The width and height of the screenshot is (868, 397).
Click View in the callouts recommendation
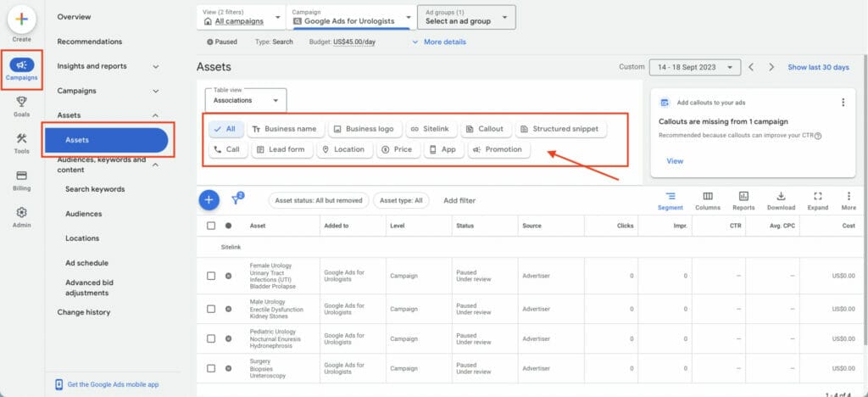[x=675, y=160]
